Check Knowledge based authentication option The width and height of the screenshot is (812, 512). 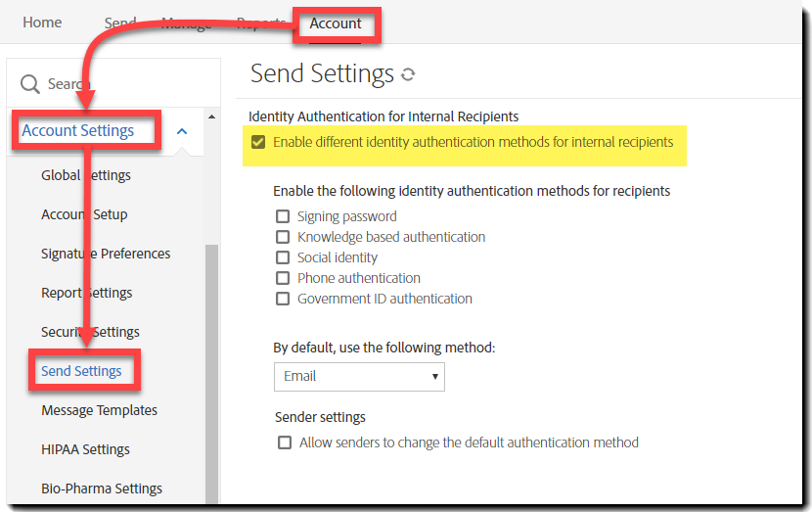283,237
